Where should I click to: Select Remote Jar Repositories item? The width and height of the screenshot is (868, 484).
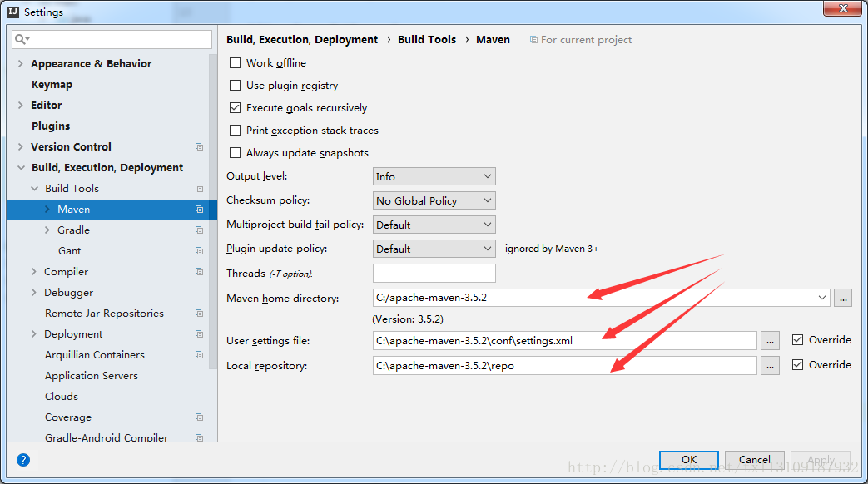pyautogui.click(x=105, y=313)
